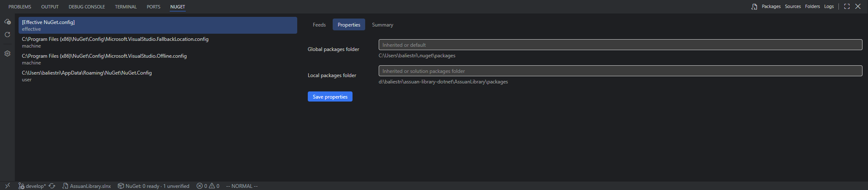Select the [Effective NuGet.config] entry
The width and height of the screenshot is (868, 190).
158,25
